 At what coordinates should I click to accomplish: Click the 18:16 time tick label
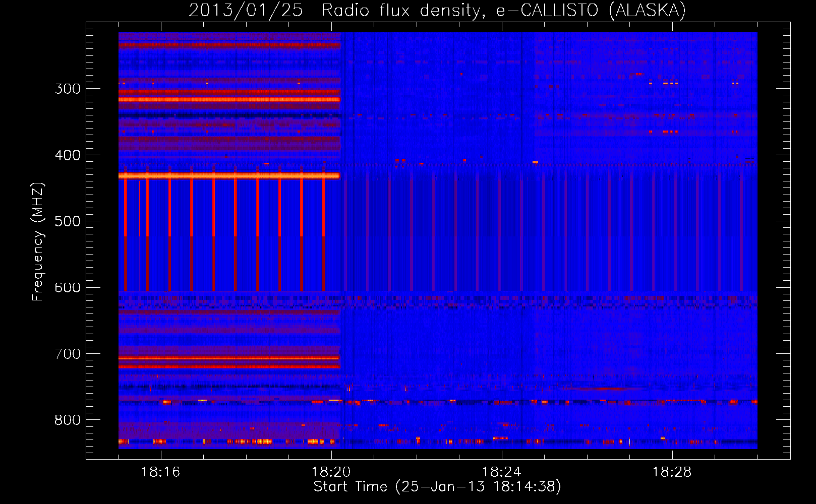coord(160,472)
